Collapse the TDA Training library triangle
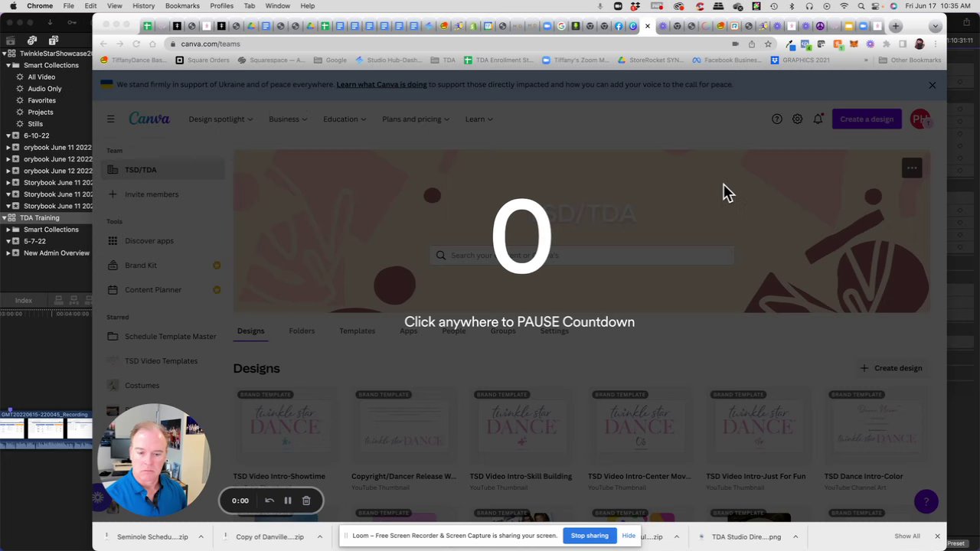Image resolution: width=980 pixels, height=551 pixels. pyautogui.click(x=5, y=218)
